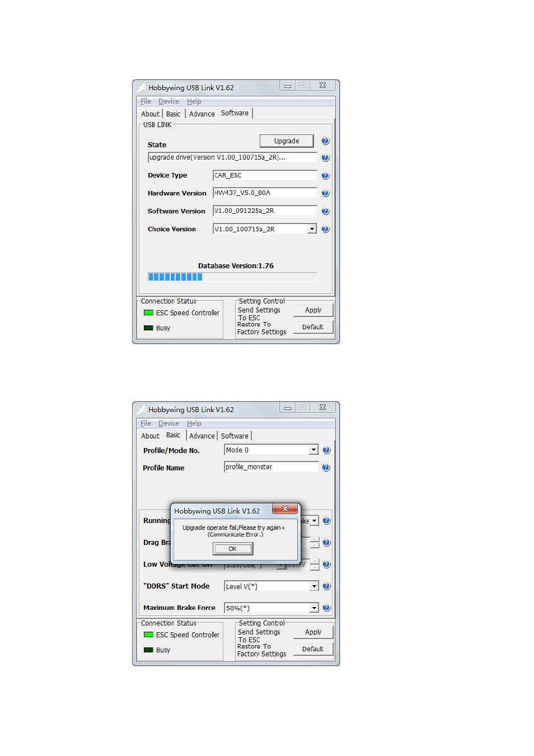Expand the Choice Version dropdown

(x=312, y=229)
